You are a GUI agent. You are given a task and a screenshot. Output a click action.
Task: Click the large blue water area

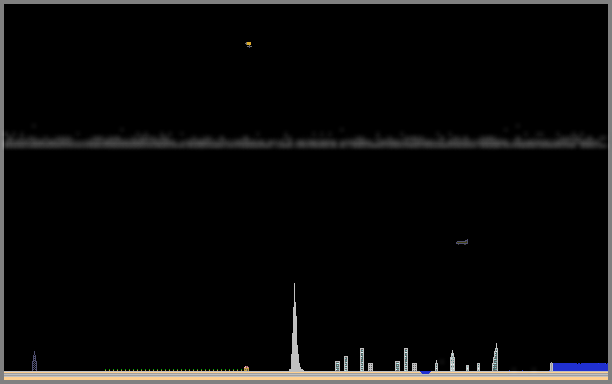point(580,367)
